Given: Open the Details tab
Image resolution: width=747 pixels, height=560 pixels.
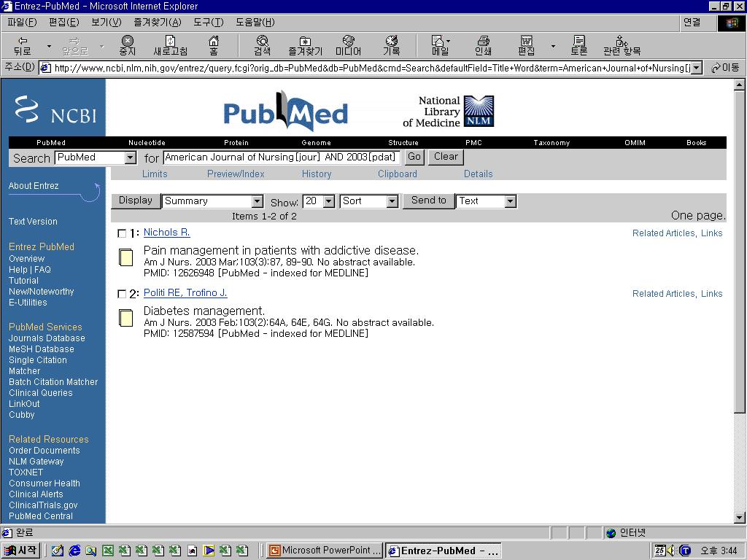Looking at the screenshot, I should (x=479, y=174).
